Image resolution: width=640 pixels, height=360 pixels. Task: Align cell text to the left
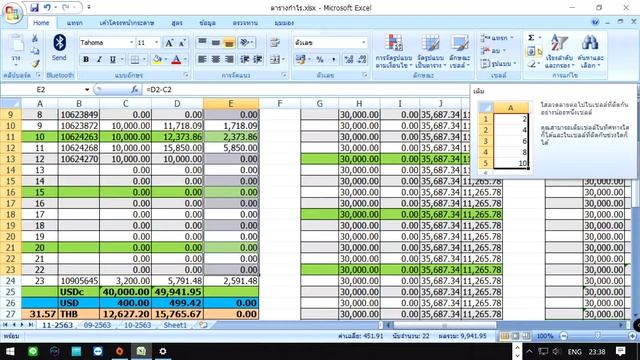(x=202, y=60)
